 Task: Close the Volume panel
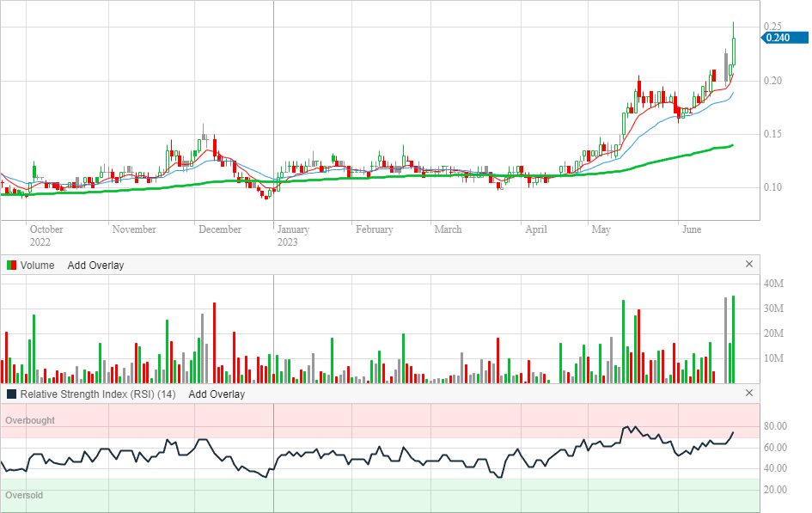(x=748, y=265)
